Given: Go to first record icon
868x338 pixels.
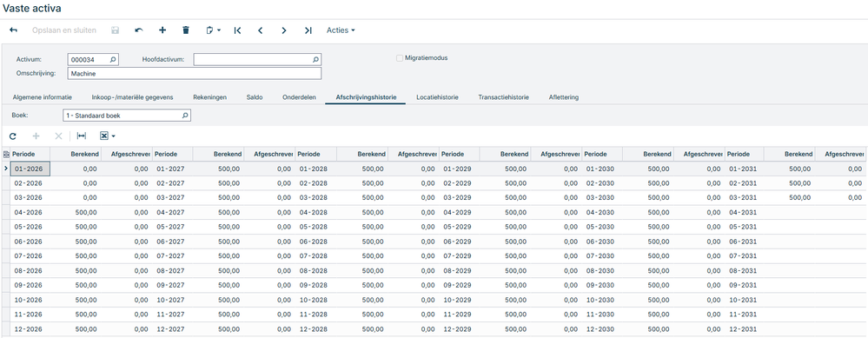Looking at the screenshot, I should [237, 30].
